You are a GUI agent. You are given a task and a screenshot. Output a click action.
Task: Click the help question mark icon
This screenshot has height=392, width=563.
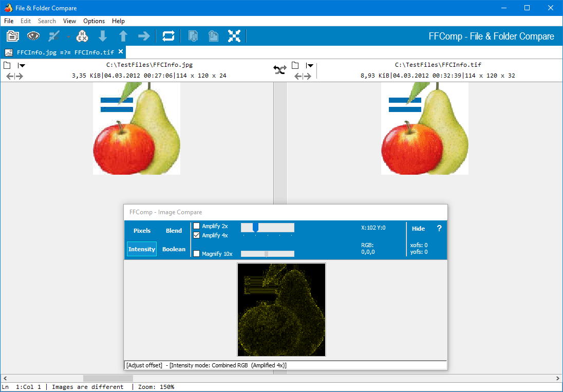click(439, 229)
